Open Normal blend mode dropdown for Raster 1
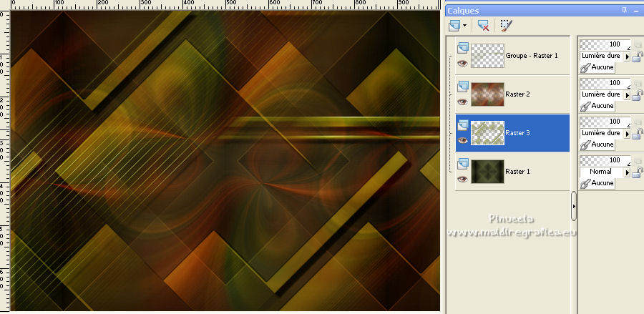644x314 pixels. pyautogui.click(x=627, y=172)
